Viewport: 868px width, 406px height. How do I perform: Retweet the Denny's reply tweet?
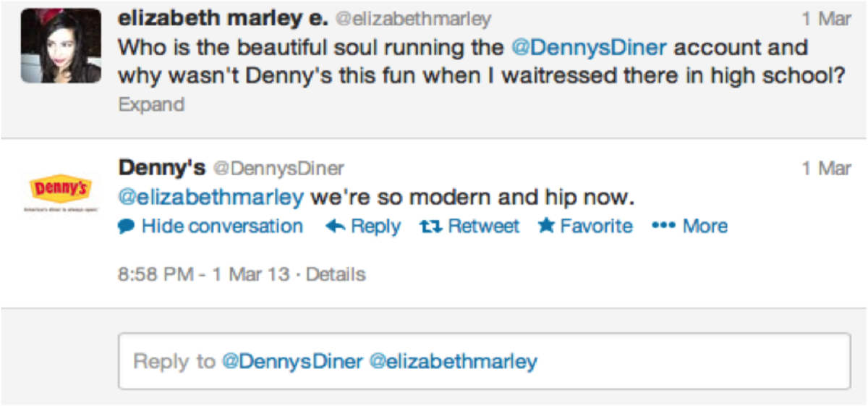[x=469, y=227]
